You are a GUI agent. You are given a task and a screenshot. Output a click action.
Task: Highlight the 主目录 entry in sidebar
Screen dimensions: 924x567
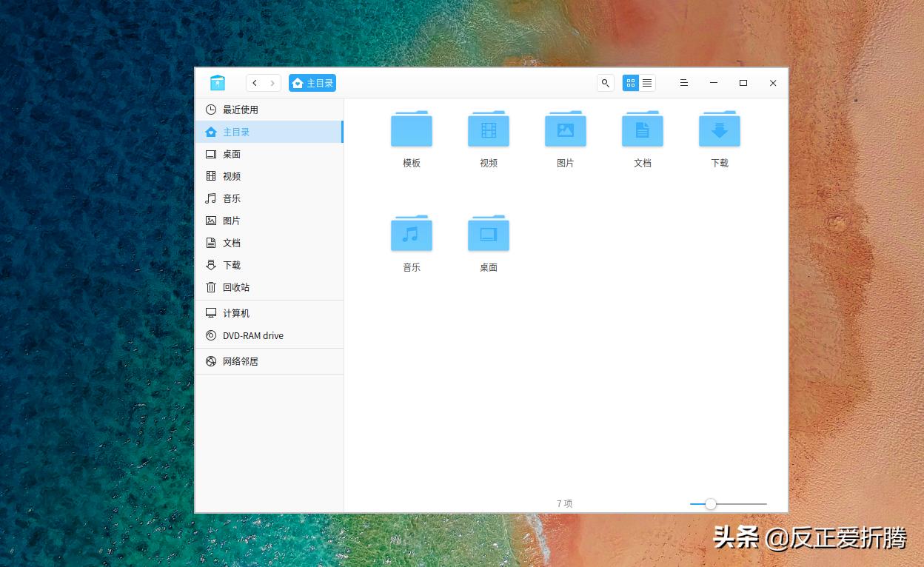click(x=237, y=132)
